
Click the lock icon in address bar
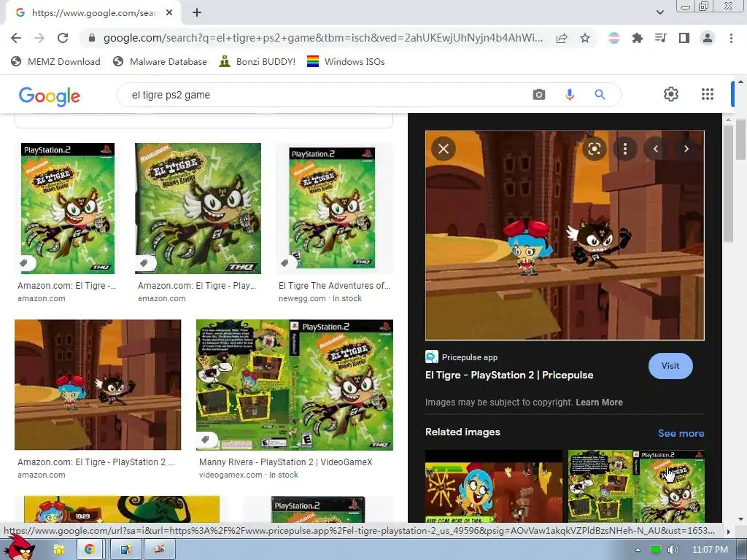pyautogui.click(x=92, y=38)
